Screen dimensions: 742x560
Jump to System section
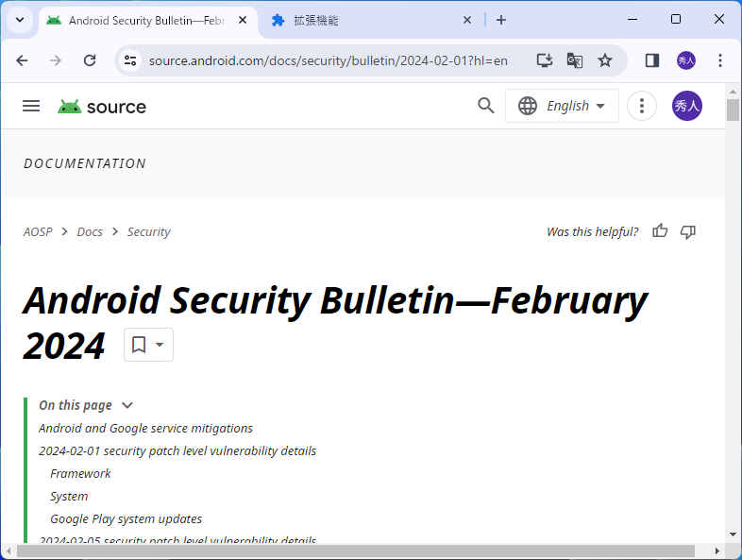point(69,497)
